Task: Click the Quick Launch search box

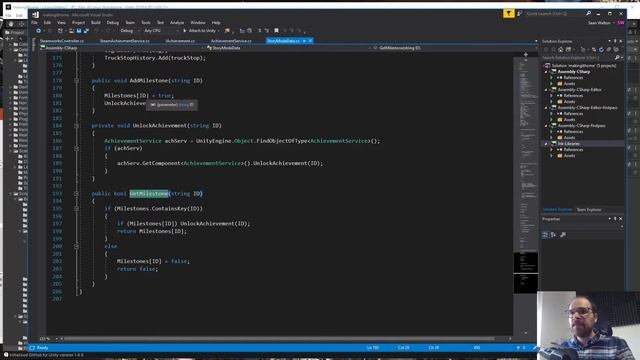Action: click(x=555, y=13)
